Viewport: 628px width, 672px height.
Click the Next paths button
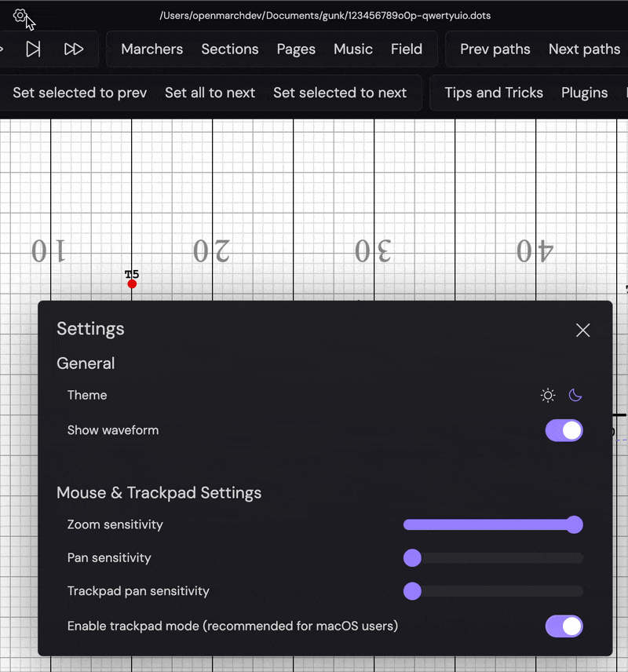(584, 49)
